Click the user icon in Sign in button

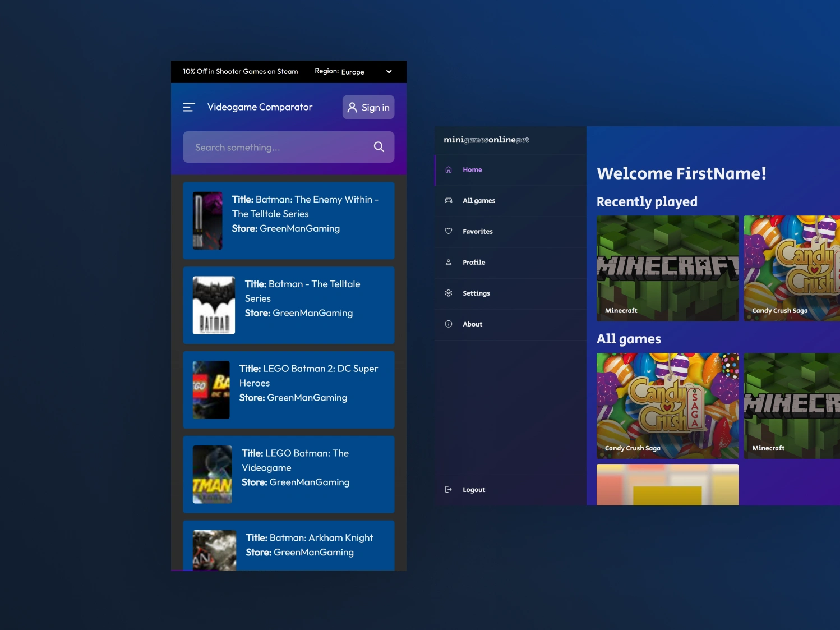(352, 107)
